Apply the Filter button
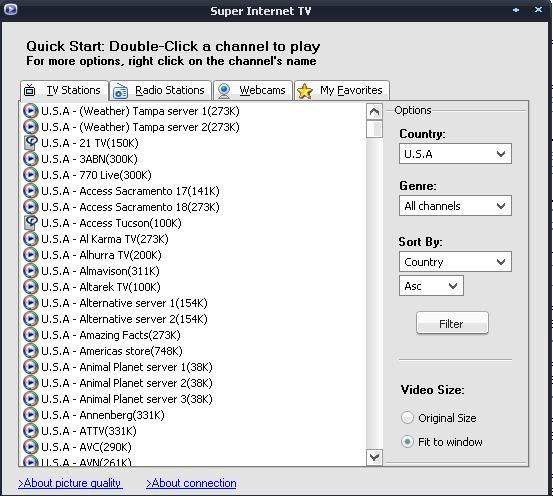Image resolution: width=553 pixels, height=496 pixels. point(452,323)
